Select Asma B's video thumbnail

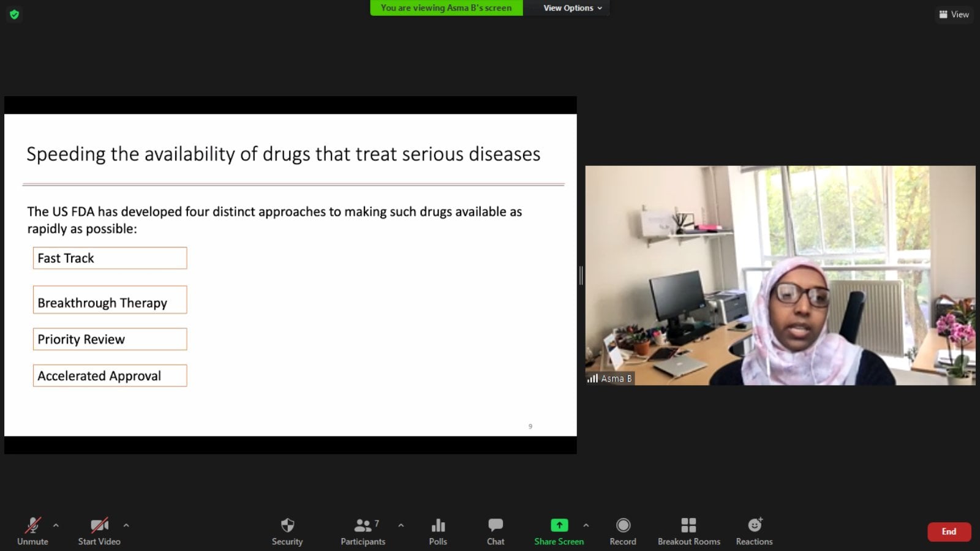click(780, 275)
